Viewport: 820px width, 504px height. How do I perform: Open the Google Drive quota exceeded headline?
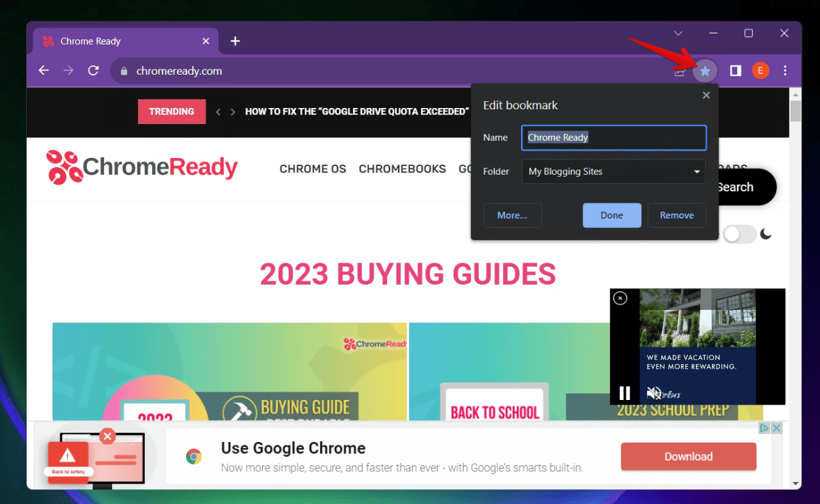(x=357, y=111)
